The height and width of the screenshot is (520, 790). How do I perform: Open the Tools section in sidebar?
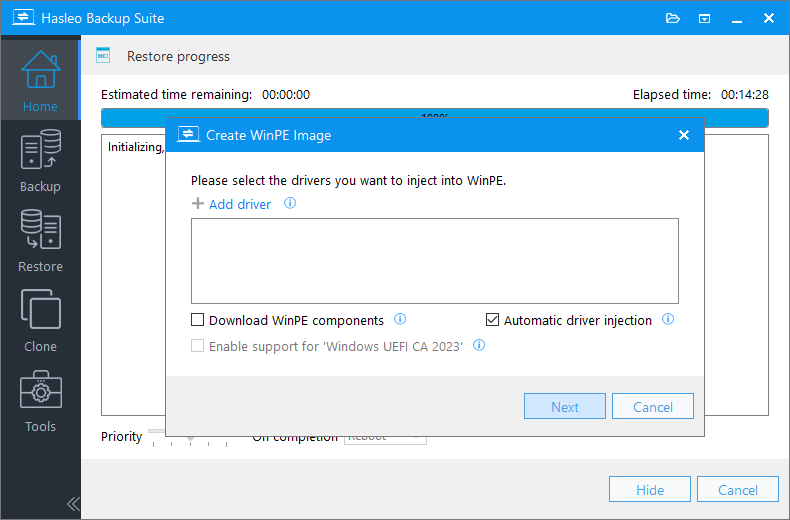(40, 401)
